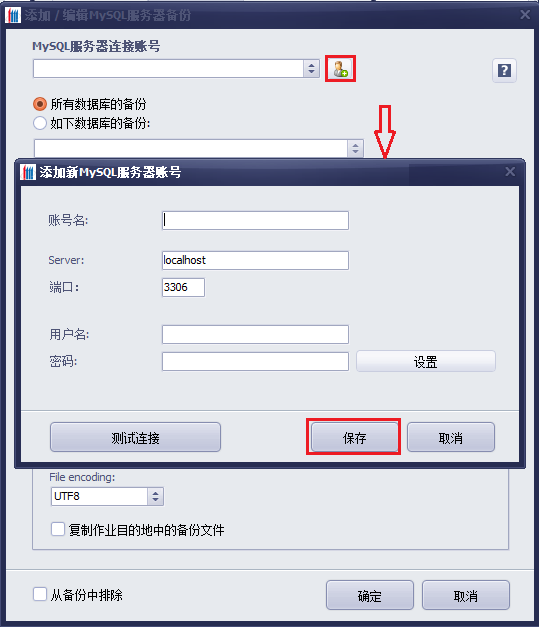Enable copy backup files to job destination
539x627 pixels.
pos(58,529)
